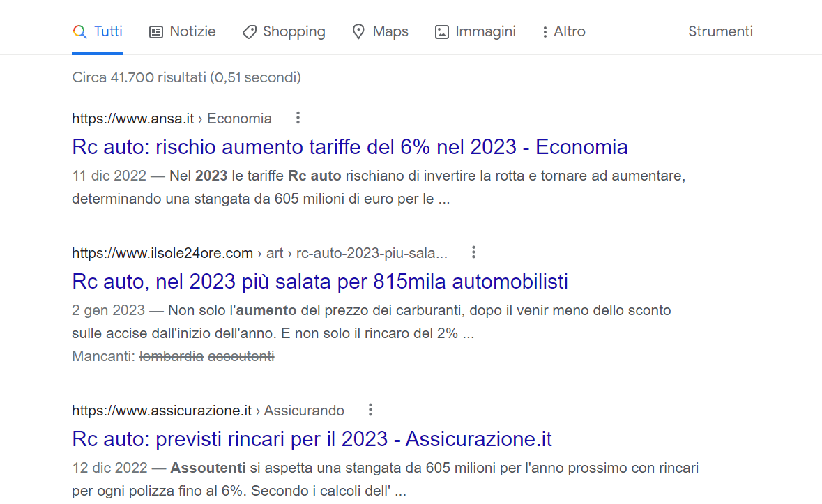Click the Maps location pin icon

[x=358, y=32]
